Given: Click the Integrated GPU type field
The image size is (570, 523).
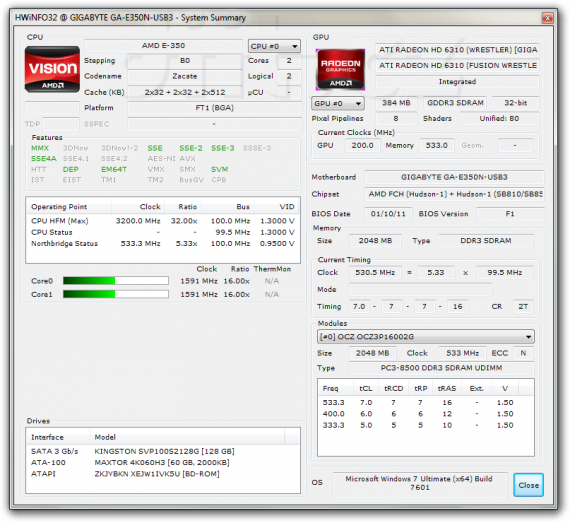Looking at the screenshot, I should [x=457, y=82].
